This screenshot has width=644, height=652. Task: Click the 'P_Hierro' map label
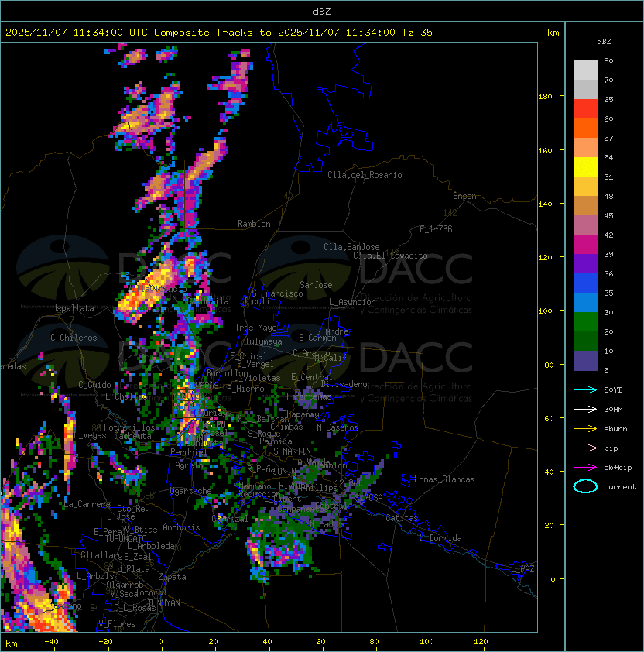tap(245, 389)
